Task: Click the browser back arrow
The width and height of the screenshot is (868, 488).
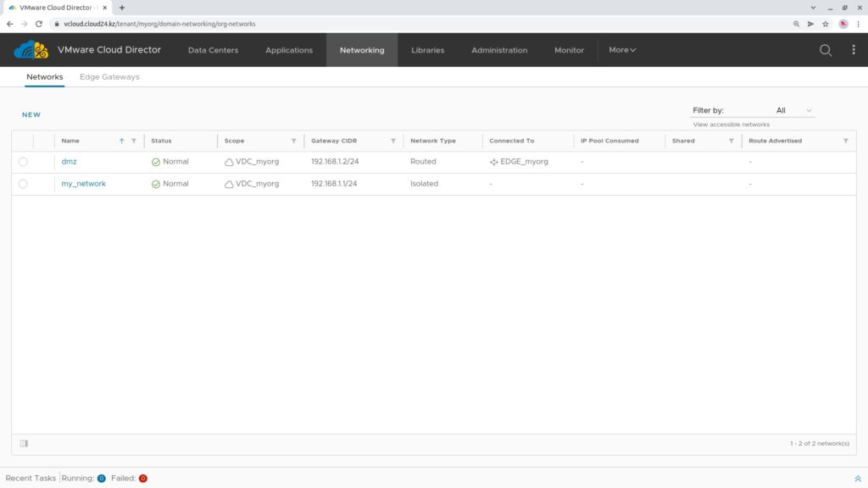Action: point(10,24)
